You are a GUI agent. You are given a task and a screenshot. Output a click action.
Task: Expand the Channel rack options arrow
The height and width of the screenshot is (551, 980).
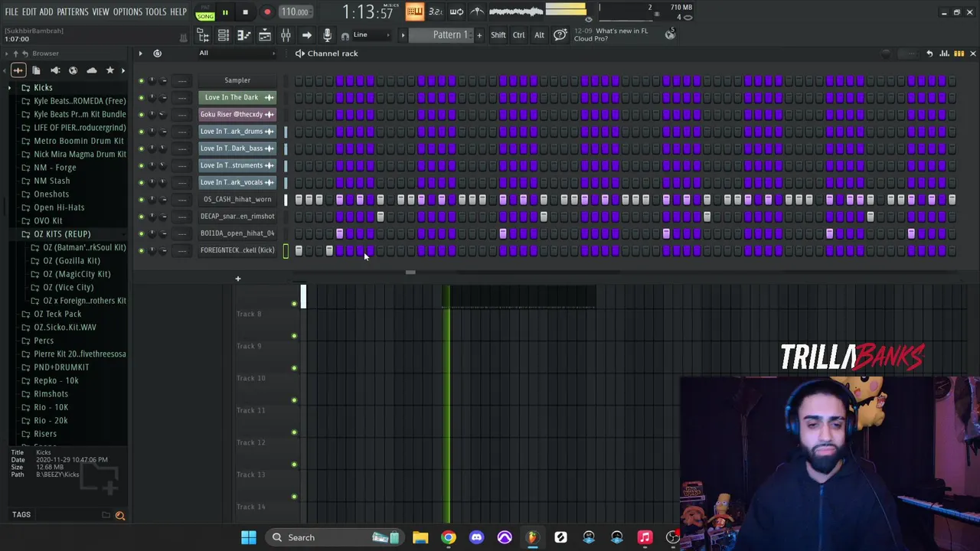140,54
